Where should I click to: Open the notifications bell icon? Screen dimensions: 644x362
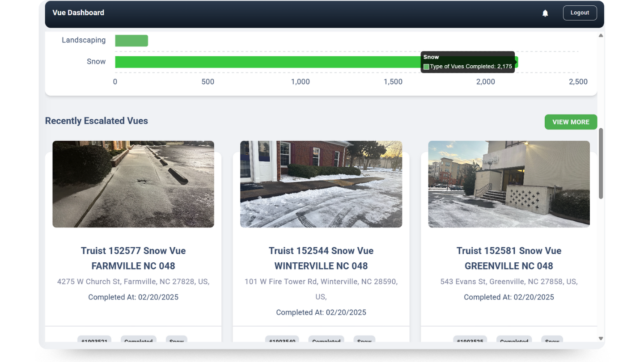(545, 13)
